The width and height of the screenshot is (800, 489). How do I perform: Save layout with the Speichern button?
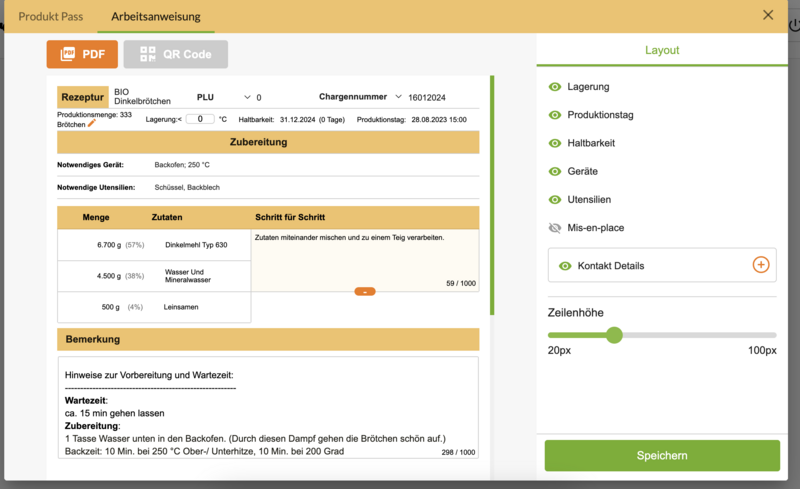click(661, 455)
